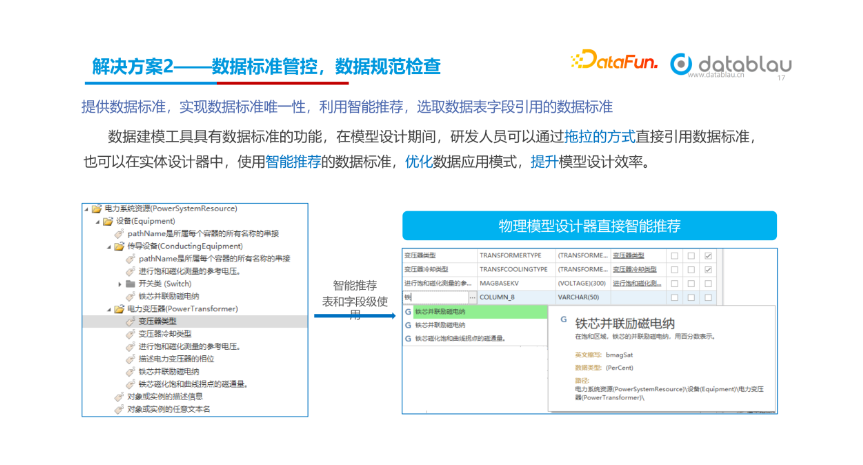Collapse the 电力变压器(PowerTransformer) node arrow
The width and height of the screenshot is (863, 465).
(109, 309)
